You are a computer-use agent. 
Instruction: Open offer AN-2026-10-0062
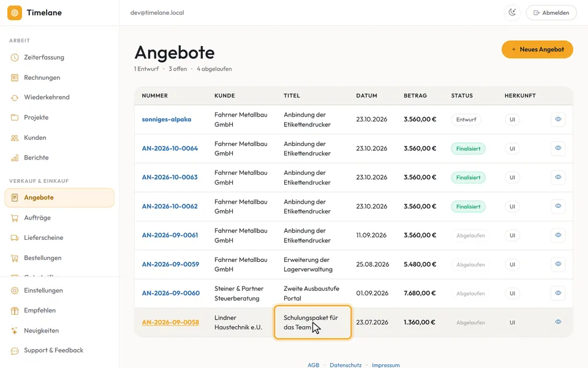tap(170, 206)
